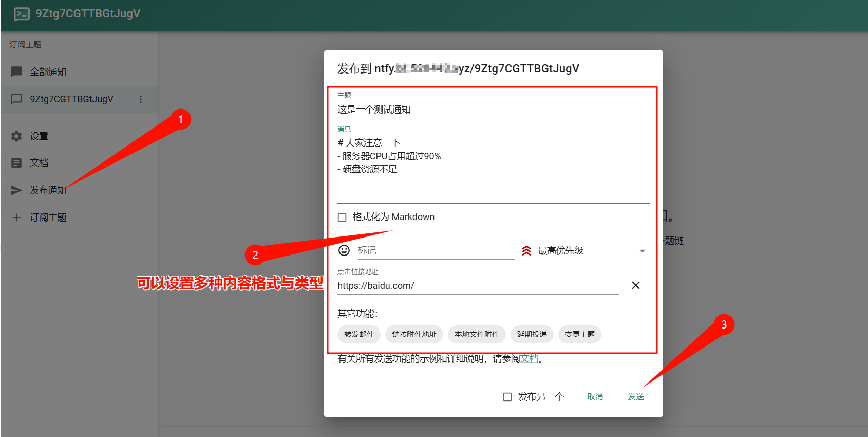Click the settings gear icon
Screen dimensions: 868x437
pos(16,136)
